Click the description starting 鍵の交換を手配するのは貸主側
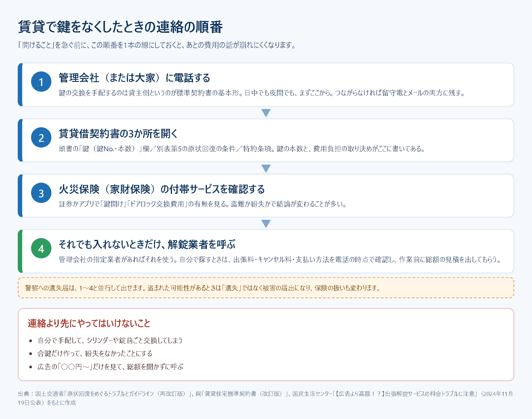 click(x=262, y=93)
